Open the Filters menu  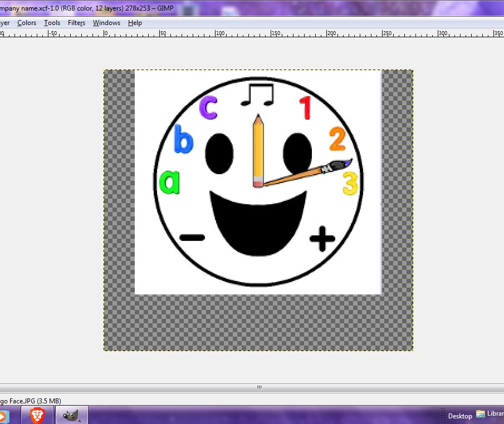coord(76,23)
